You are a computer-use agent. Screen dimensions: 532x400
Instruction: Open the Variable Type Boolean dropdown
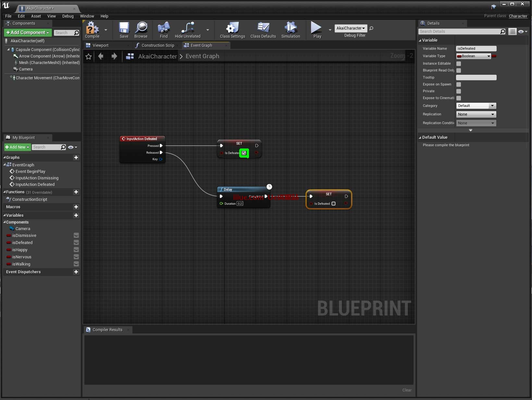(x=474, y=56)
